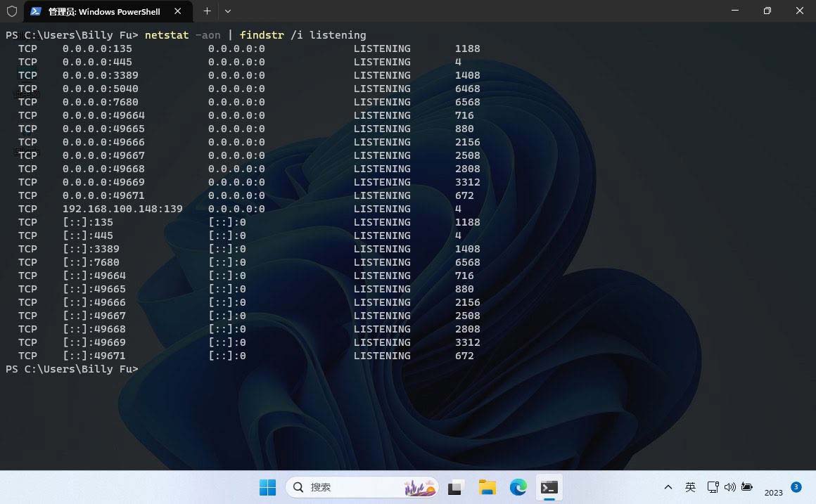816x504 pixels.
Task: Click the PID value 6468
Action: point(467,89)
